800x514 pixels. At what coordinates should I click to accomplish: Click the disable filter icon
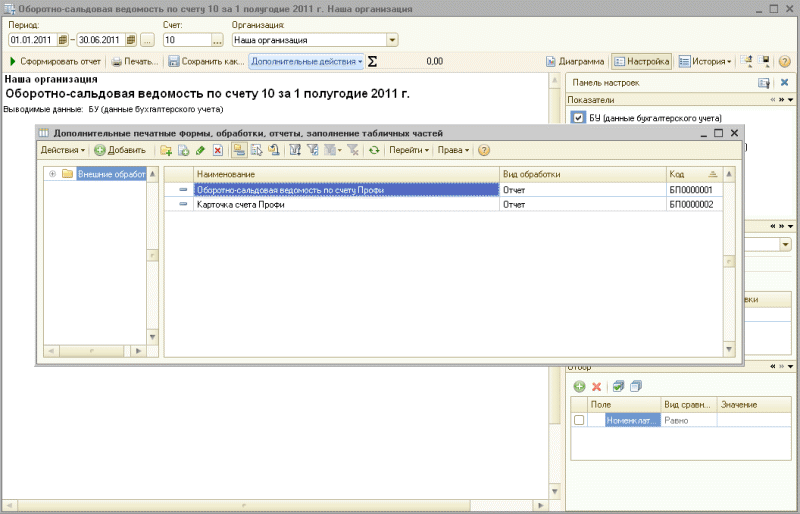353,150
